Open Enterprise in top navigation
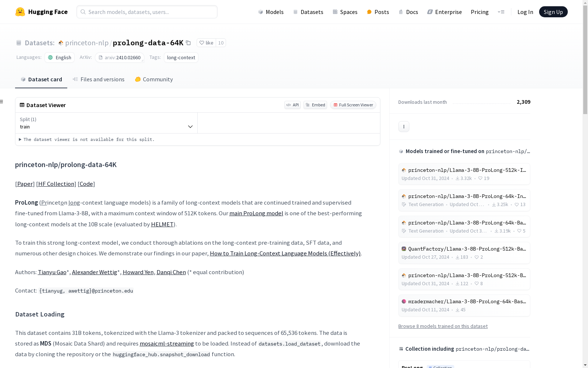Viewport: 588px width, 368px height. [445, 12]
